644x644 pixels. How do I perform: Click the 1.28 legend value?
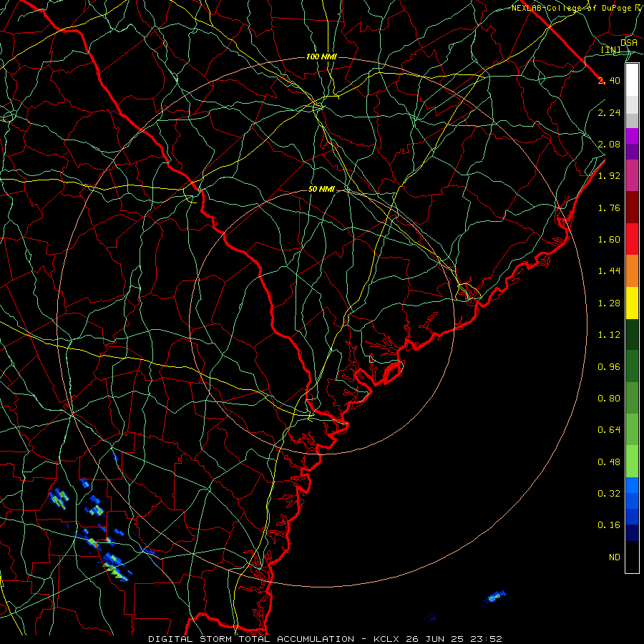[x=609, y=303]
